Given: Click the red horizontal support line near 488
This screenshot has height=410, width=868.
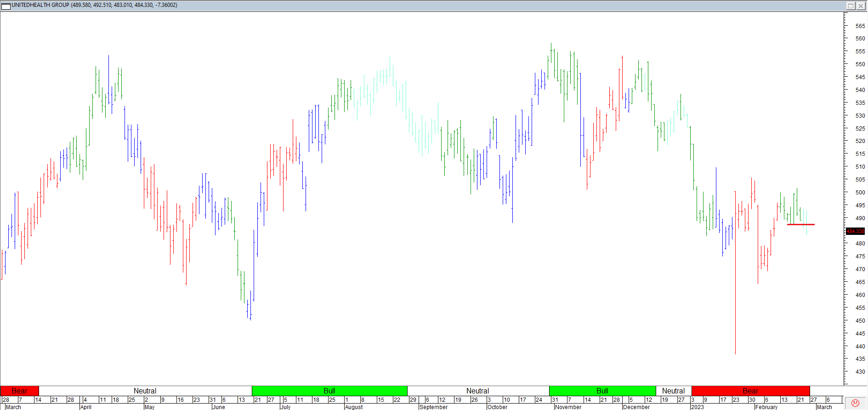Looking at the screenshot, I should pyautogui.click(x=801, y=224).
